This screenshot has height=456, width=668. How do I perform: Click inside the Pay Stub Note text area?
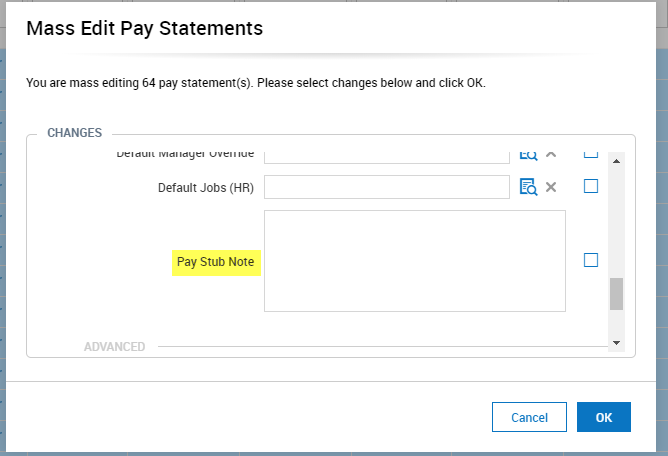(414, 260)
